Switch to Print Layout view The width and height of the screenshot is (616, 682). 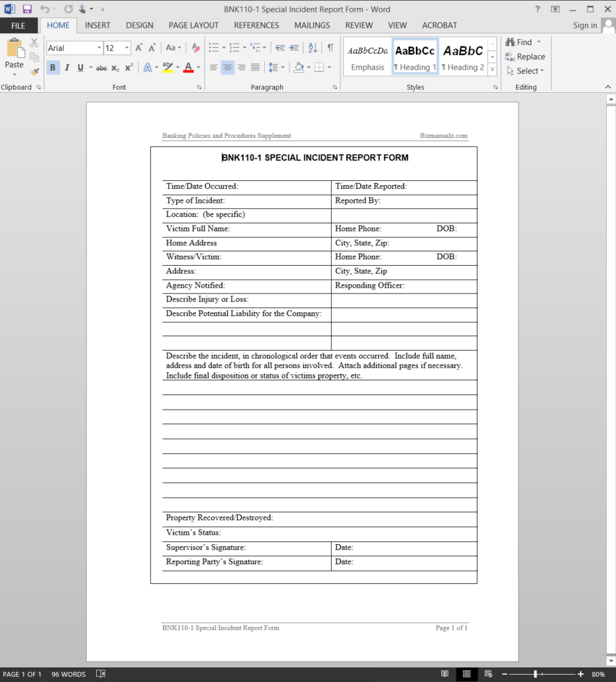coord(466,674)
